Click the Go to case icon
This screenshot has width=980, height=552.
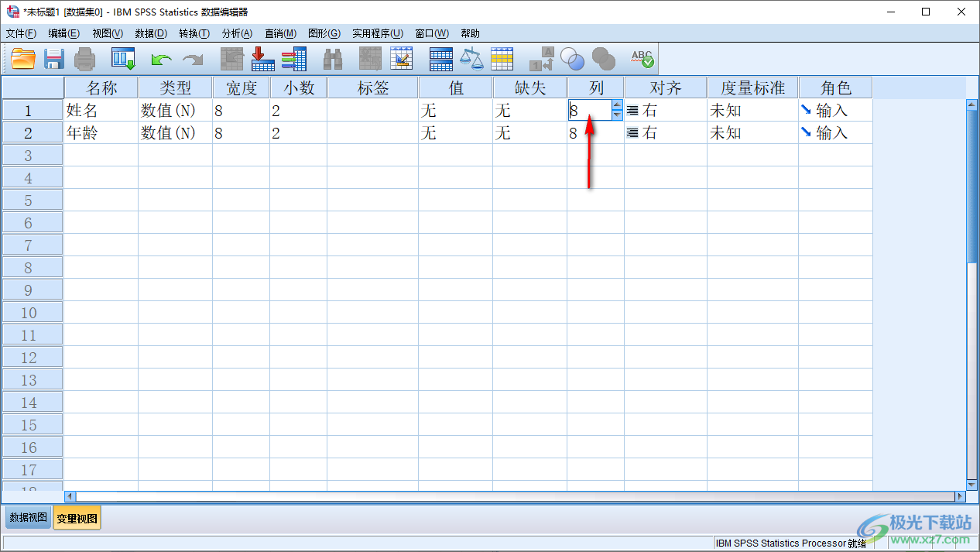(x=232, y=59)
